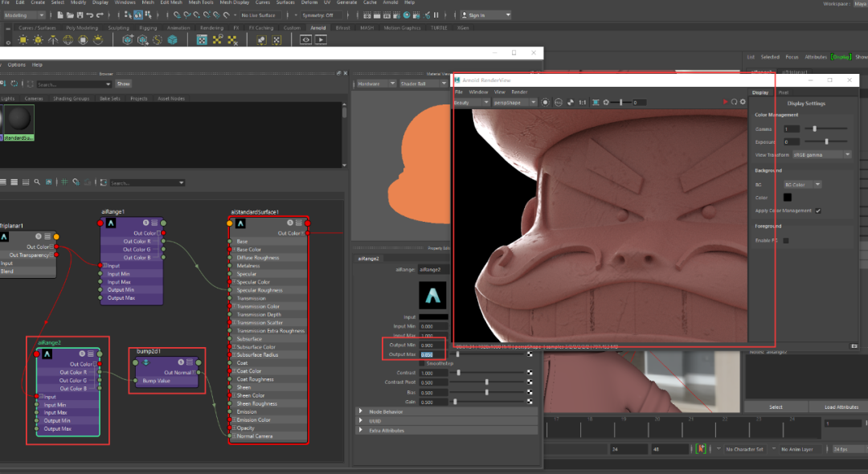Open the Render menu in Arnold RenderView
Viewport: 868px width, 474px height.
(519, 92)
